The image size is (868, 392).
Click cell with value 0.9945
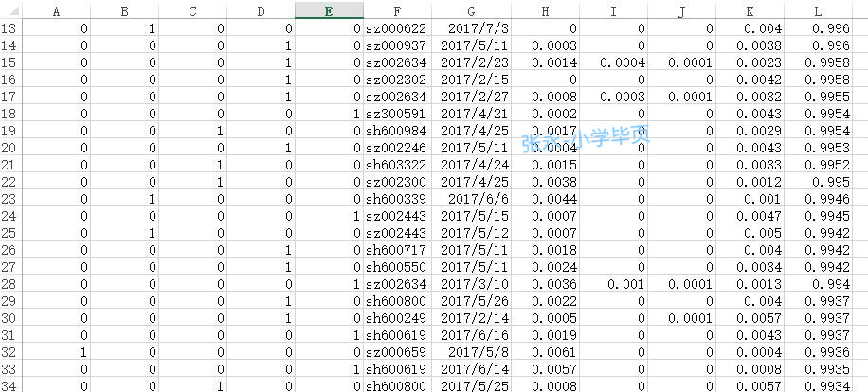click(818, 216)
